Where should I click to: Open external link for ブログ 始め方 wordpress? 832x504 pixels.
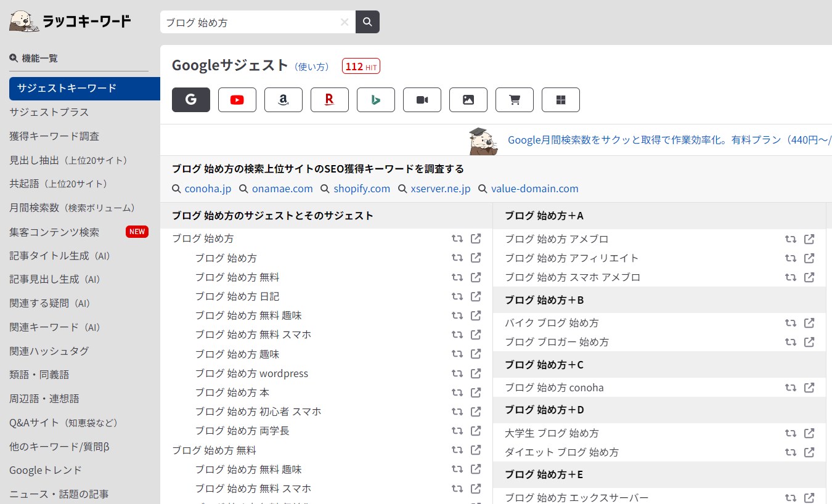tap(476, 373)
